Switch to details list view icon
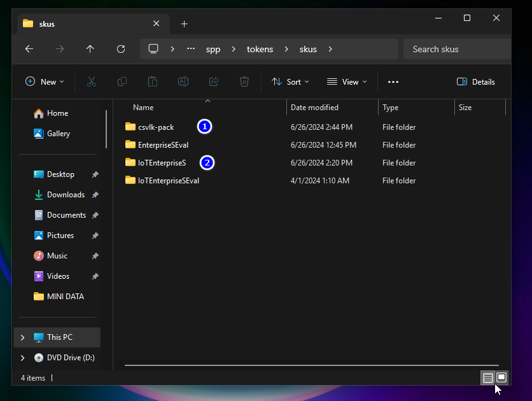 (488, 377)
